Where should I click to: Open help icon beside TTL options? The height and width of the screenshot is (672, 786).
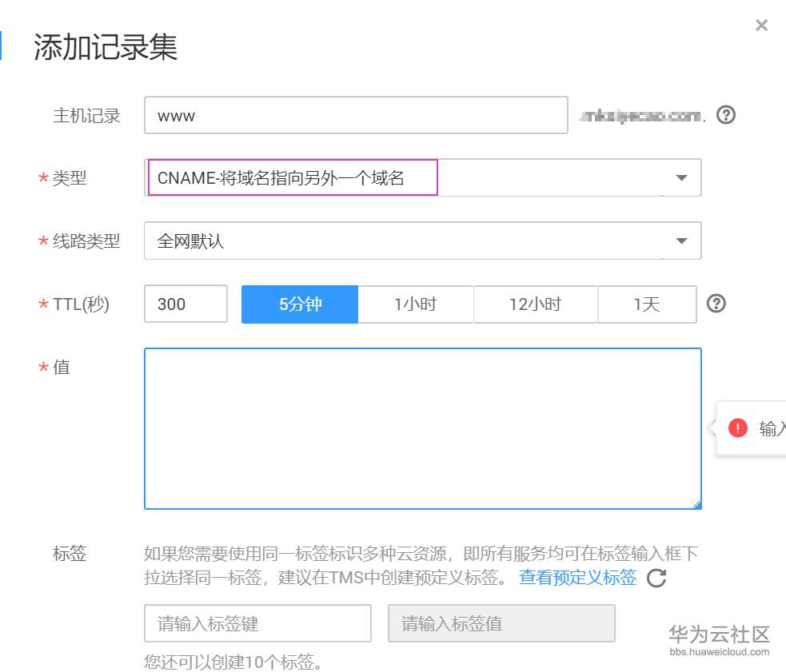point(716,304)
